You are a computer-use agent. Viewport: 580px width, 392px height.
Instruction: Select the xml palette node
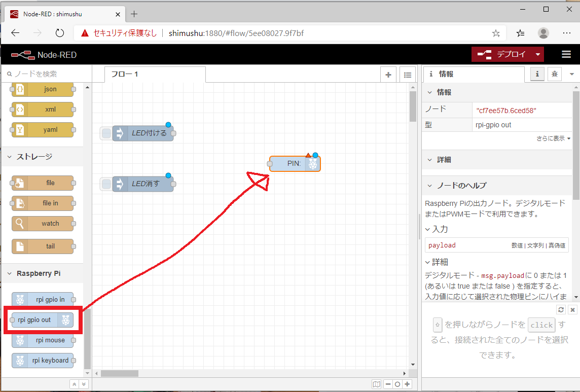point(43,110)
